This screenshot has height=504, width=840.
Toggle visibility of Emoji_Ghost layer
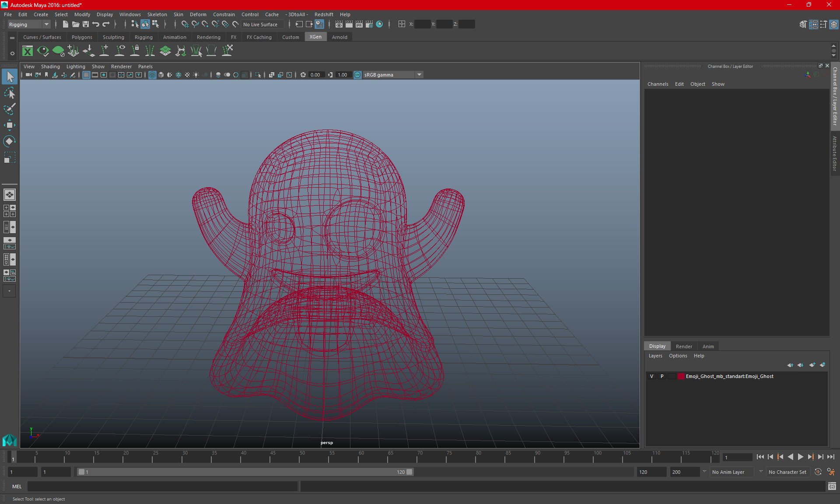point(651,376)
